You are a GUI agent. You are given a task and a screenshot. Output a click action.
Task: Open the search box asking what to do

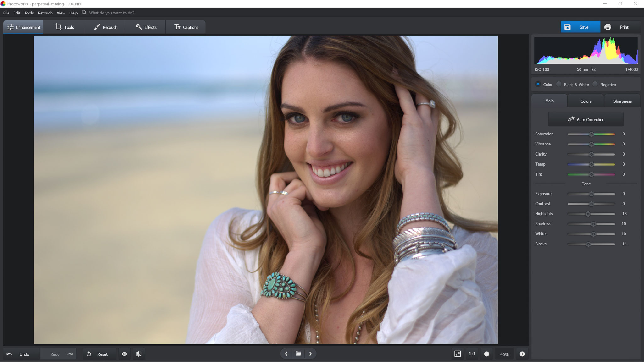pyautogui.click(x=110, y=13)
